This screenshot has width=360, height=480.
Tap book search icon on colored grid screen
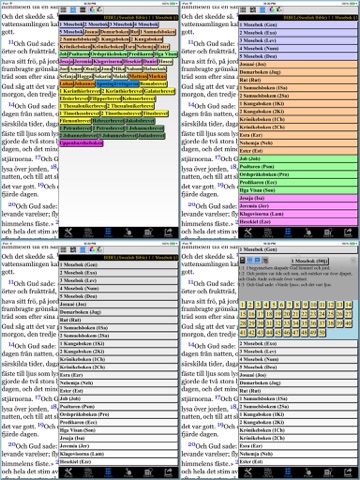[x=148, y=232]
